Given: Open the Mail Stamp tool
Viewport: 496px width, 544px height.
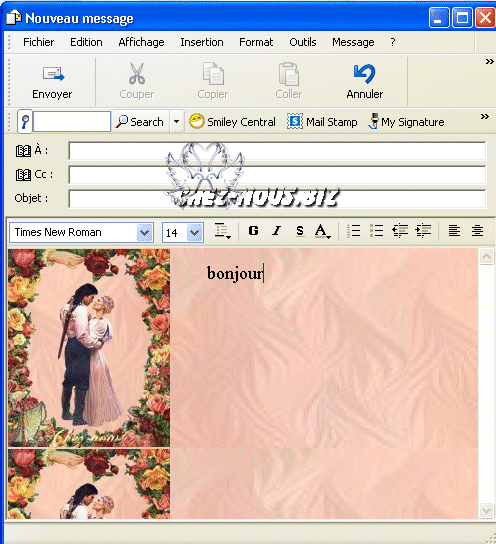Looking at the screenshot, I should click(x=322, y=122).
